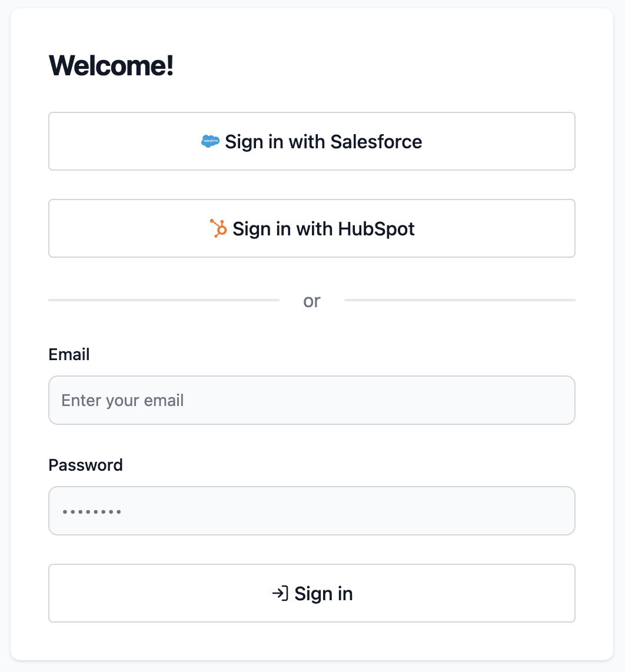Viewport: 625px width, 672px height.
Task: Click the Sign in with HubSpot button
Action: tap(312, 228)
